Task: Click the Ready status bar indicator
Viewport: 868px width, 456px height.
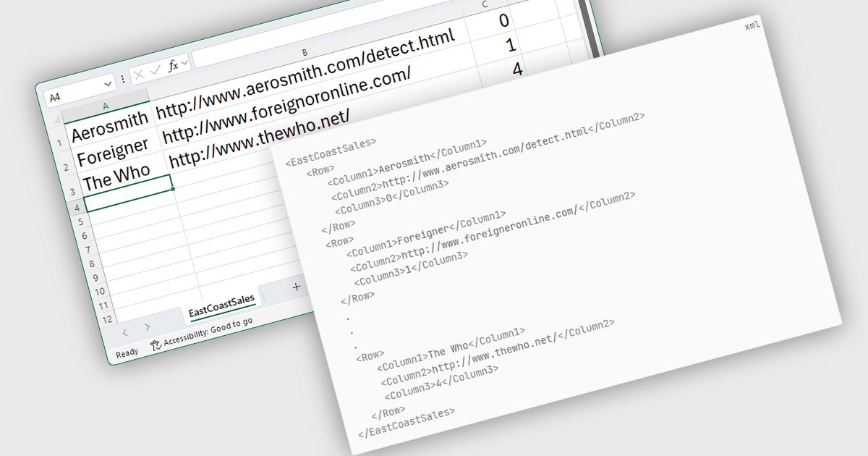Action: point(127,353)
